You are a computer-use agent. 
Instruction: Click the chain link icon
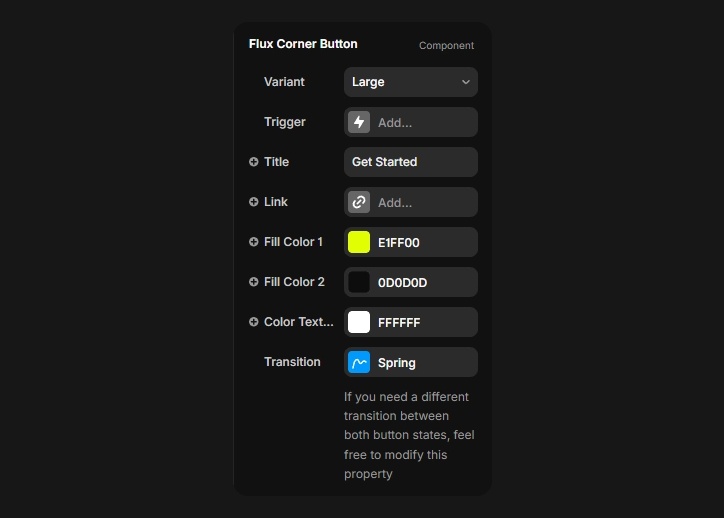tap(359, 202)
